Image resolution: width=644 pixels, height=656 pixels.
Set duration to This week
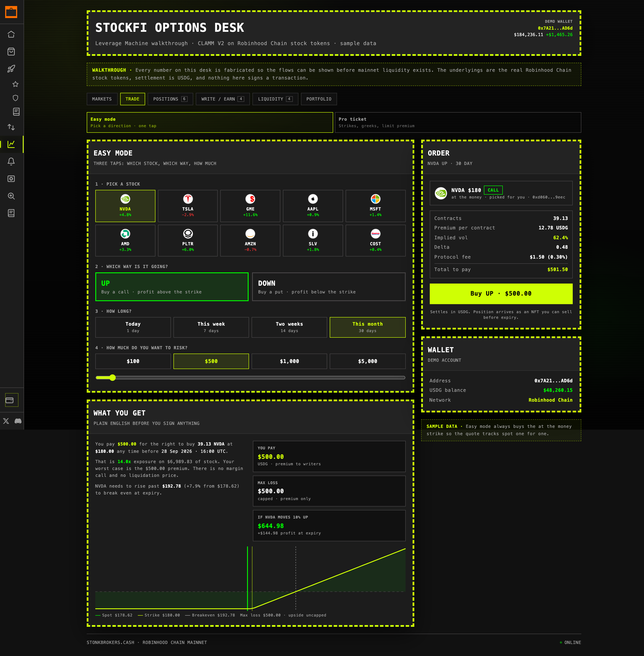[x=211, y=327]
